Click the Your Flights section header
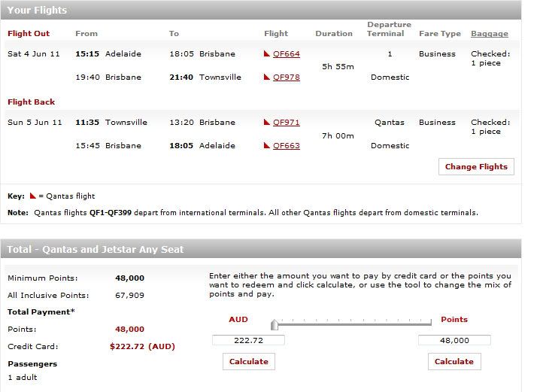 261,10
